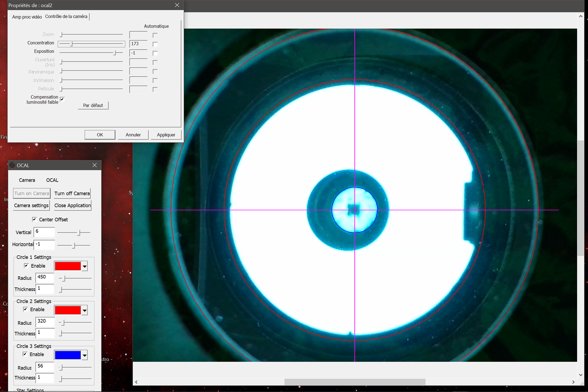Viewport: 588px width, 392px height.
Task: Expand Circle 3 blue color dropdown
Action: 85,355
